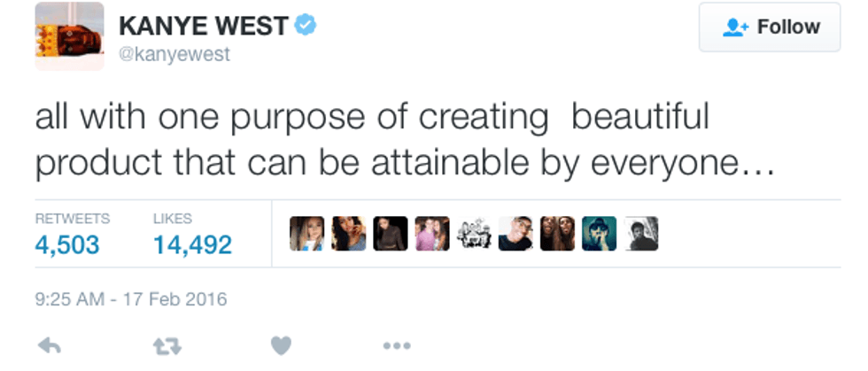Click the reply arrow icon
This screenshot has height=371, width=868.
click(50, 346)
